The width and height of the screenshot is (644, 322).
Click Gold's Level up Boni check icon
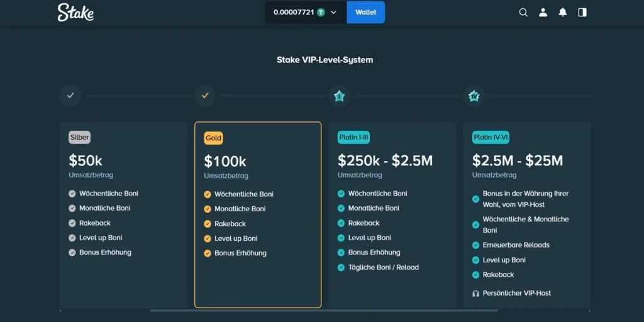[208, 238]
